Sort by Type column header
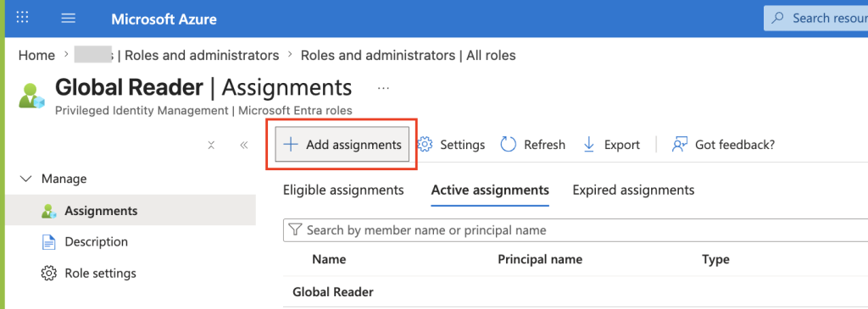 pos(715,259)
